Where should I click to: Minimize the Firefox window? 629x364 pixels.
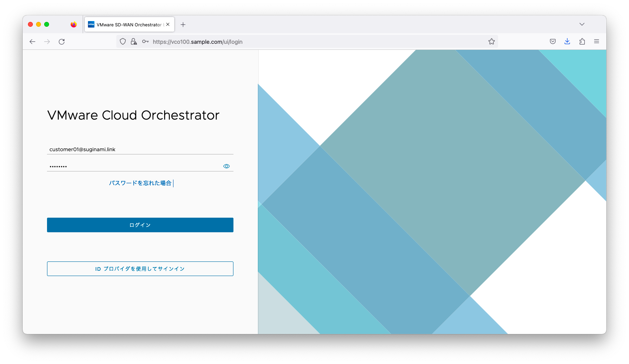coord(39,24)
